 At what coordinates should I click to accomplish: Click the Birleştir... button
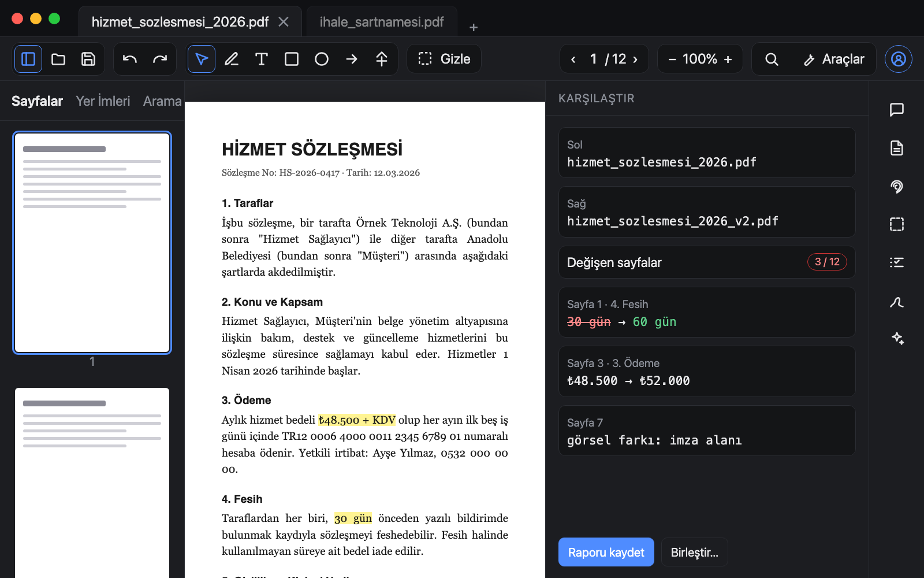[695, 552]
